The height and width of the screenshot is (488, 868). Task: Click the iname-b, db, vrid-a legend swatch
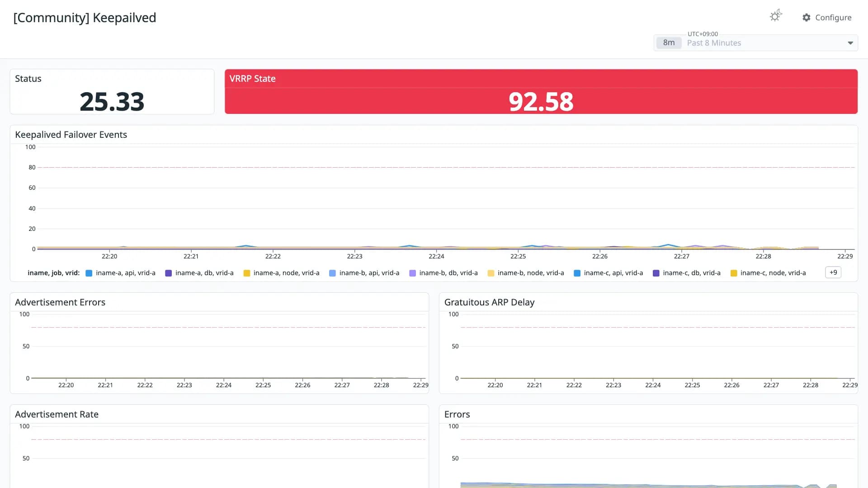(x=412, y=273)
